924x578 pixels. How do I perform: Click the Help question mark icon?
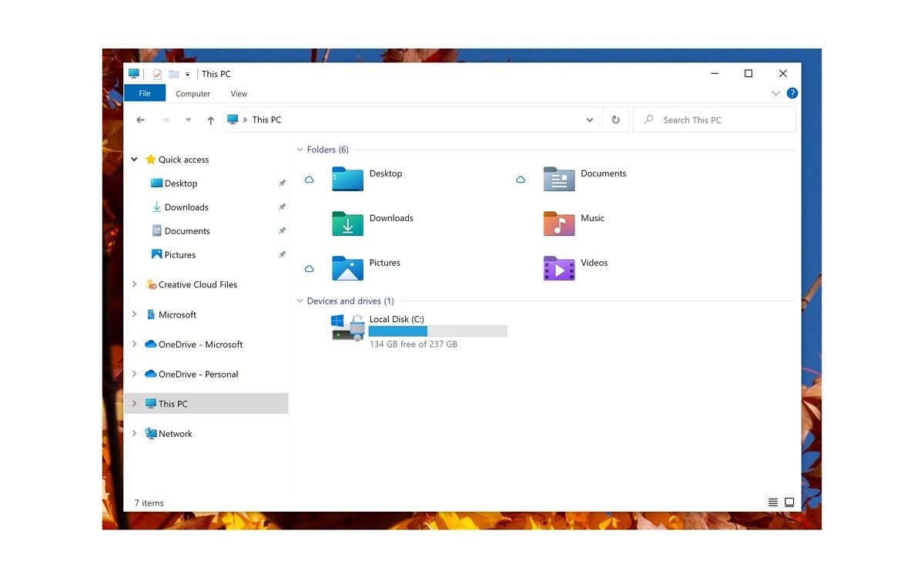(792, 93)
